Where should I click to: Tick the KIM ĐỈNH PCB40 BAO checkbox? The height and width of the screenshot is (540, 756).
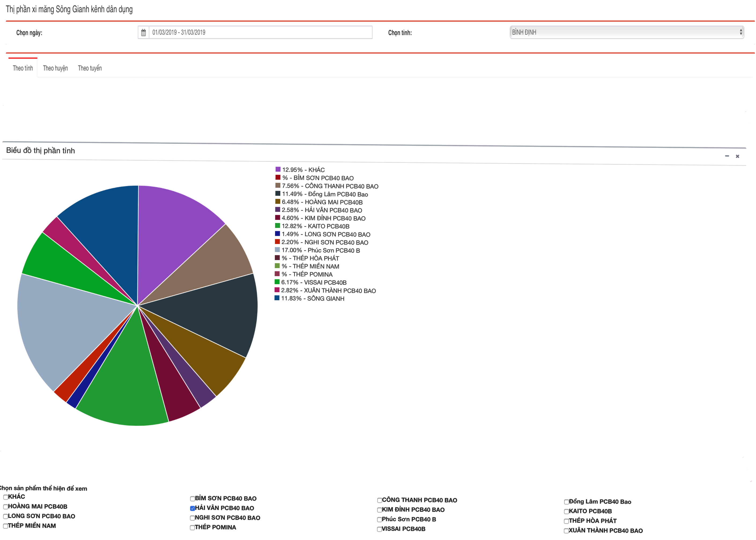point(379,510)
